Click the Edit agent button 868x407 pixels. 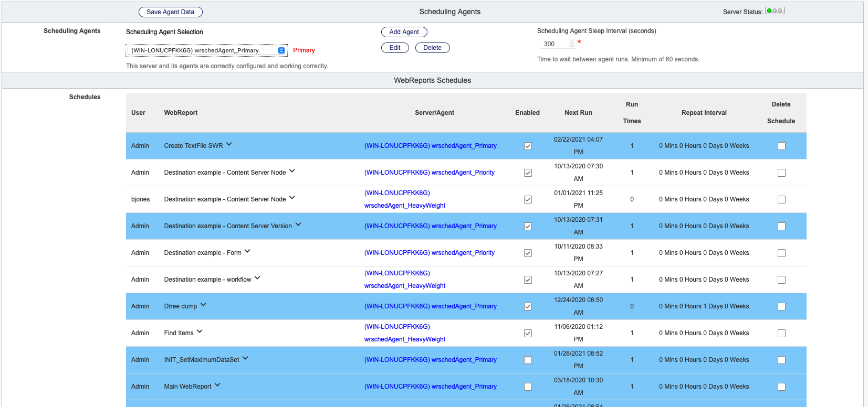(395, 48)
